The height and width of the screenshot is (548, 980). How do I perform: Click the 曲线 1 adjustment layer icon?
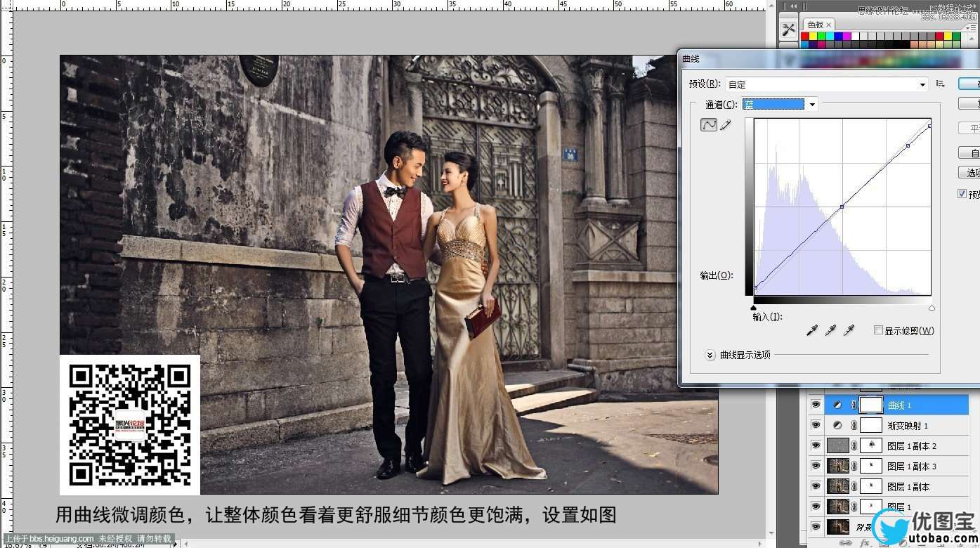(x=837, y=405)
